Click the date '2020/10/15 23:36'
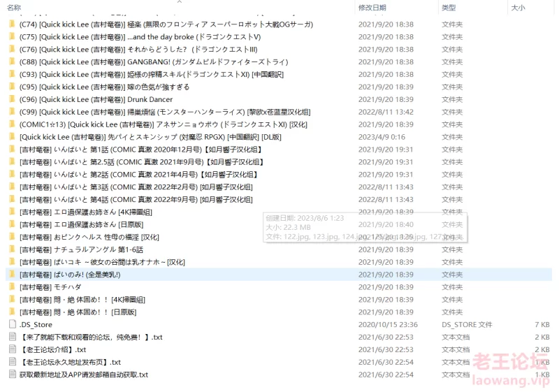This screenshot has width=559, height=392. pyautogui.click(x=388, y=325)
